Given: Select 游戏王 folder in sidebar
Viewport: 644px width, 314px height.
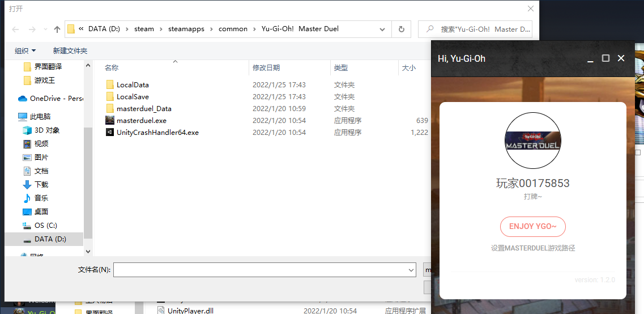Looking at the screenshot, I should pyautogui.click(x=40, y=80).
